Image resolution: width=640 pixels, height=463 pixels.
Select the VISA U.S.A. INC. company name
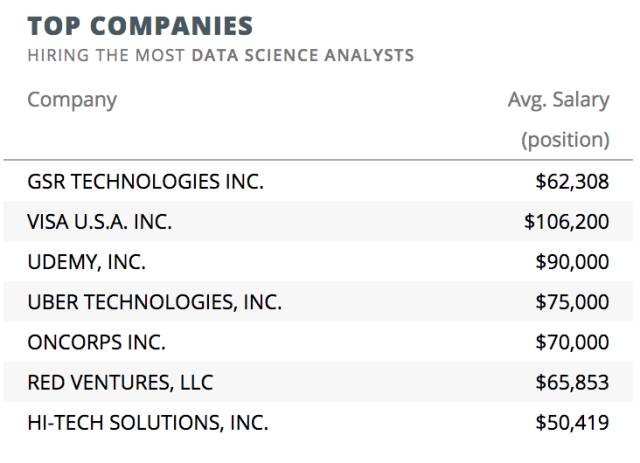point(100,222)
